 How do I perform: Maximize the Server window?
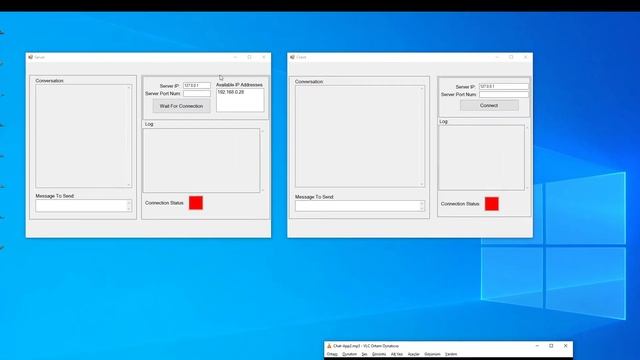click(249, 57)
